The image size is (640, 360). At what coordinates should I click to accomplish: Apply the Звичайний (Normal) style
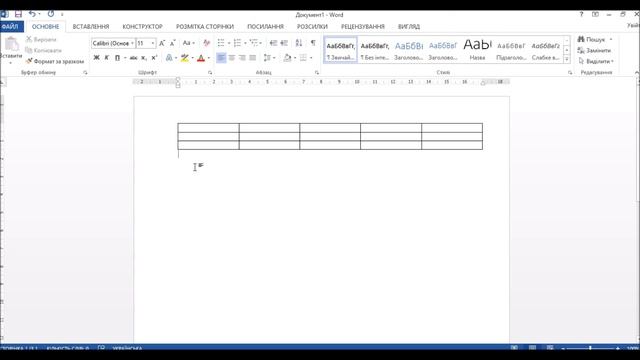[x=340, y=50]
